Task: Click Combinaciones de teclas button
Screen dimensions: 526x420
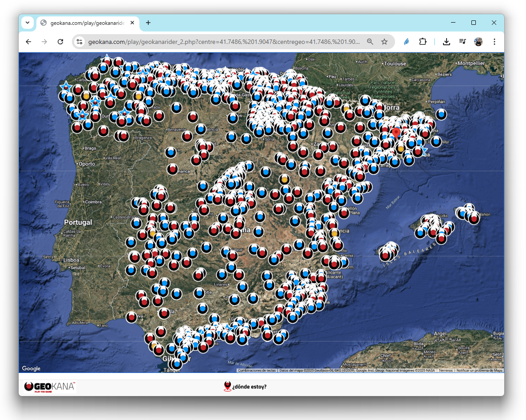Action: pyautogui.click(x=257, y=370)
